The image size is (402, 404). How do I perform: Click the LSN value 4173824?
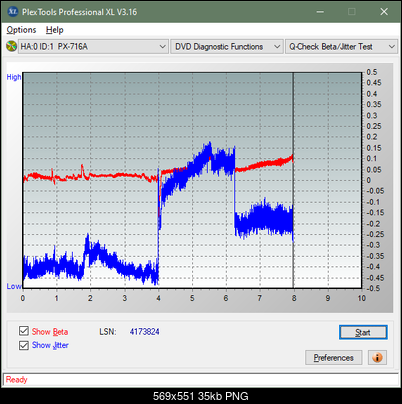144,332
